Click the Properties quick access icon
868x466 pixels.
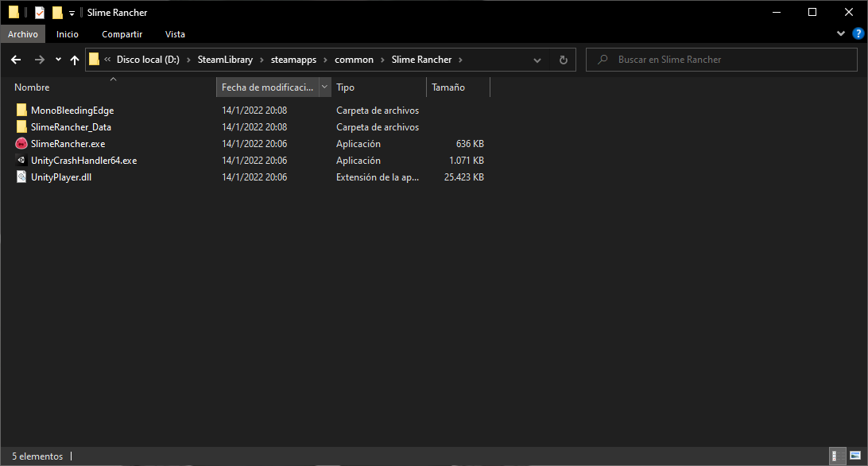click(39, 12)
